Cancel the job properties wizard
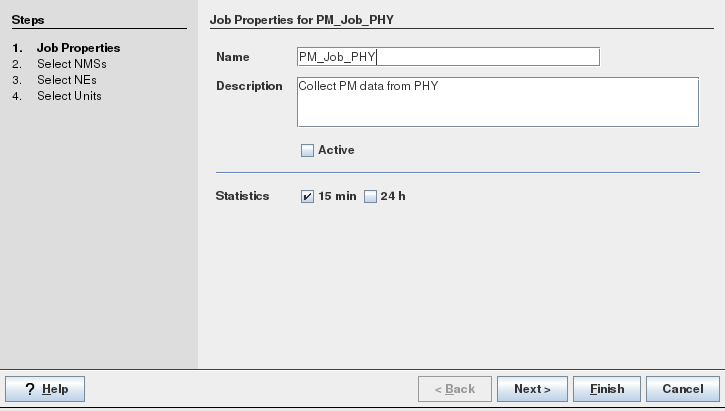 [683, 389]
